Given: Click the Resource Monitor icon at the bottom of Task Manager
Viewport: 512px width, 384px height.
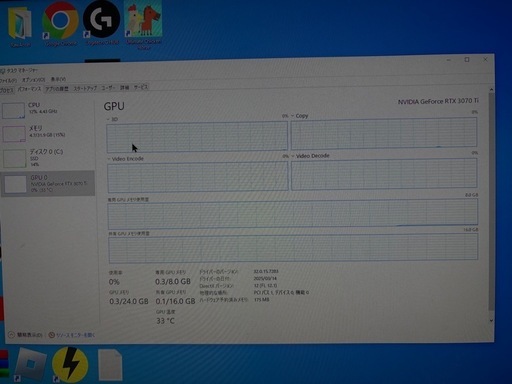Looking at the screenshot, I should click(52, 335).
